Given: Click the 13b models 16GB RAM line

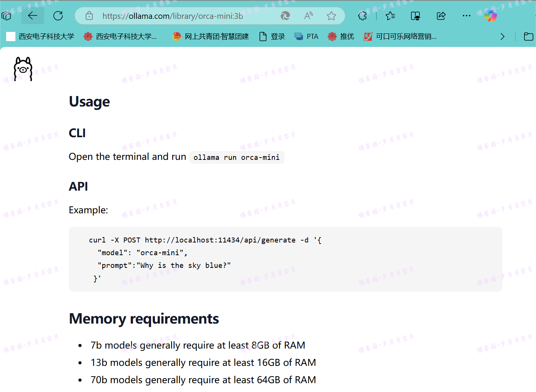Looking at the screenshot, I should click(x=203, y=362).
